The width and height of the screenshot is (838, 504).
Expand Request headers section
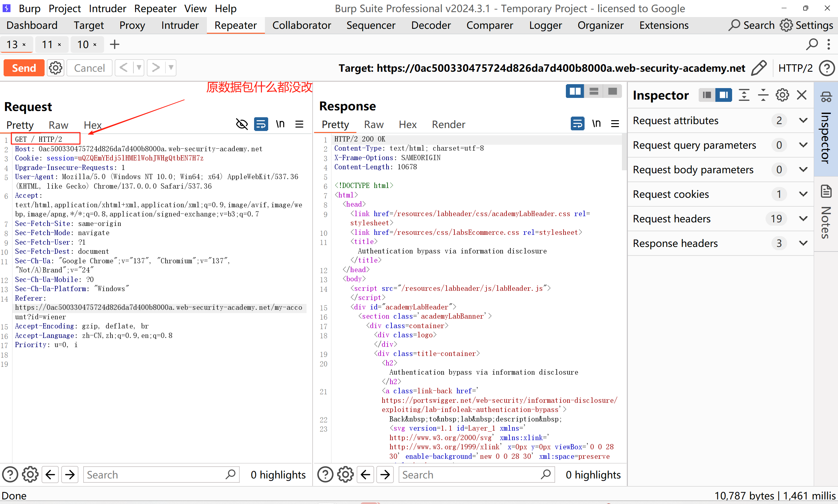803,218
